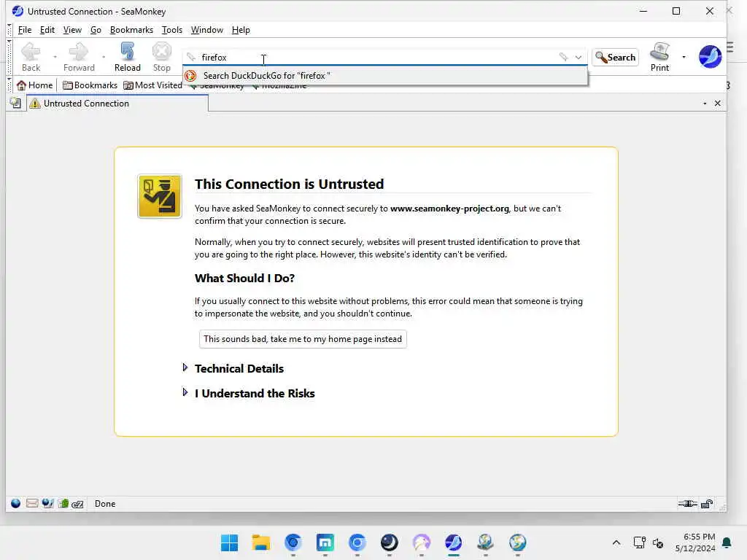
Task: Open the File menu
Action: (25, 30)
